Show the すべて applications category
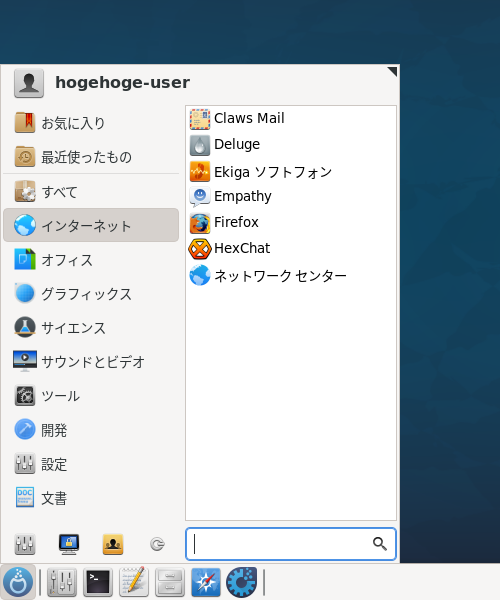 click(91, 191)
